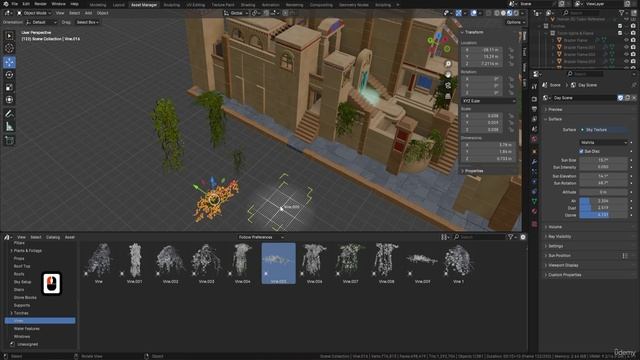Toggle render camera for Brazier Flame.001
This screenshot has width=640, height=360.
click(x=633, y=47)
